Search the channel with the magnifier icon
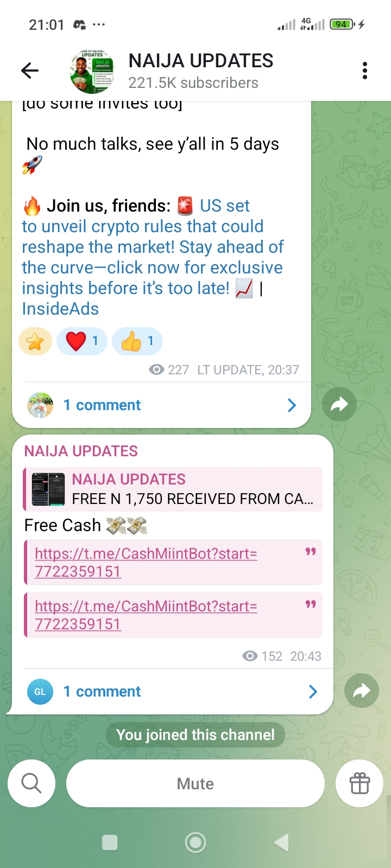Image resolution: width=391 pixels, height=868 pixels. point(31,783)
